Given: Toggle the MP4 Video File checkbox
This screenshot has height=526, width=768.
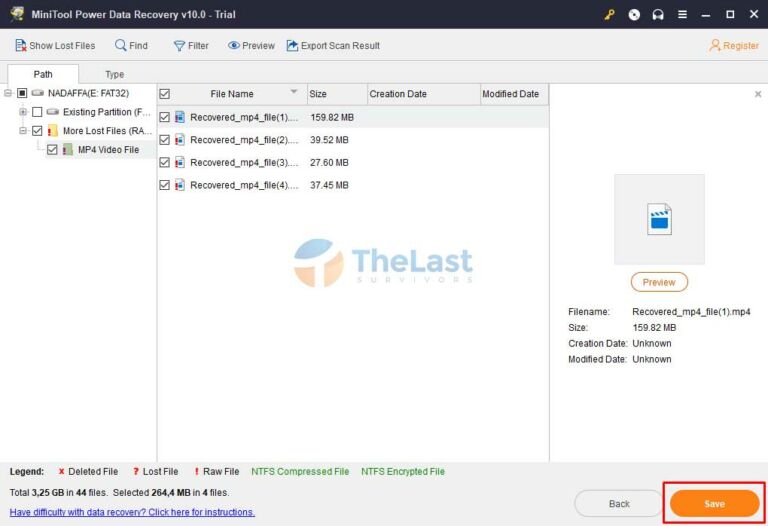Looking at the screenshot, I should (53, 149).
